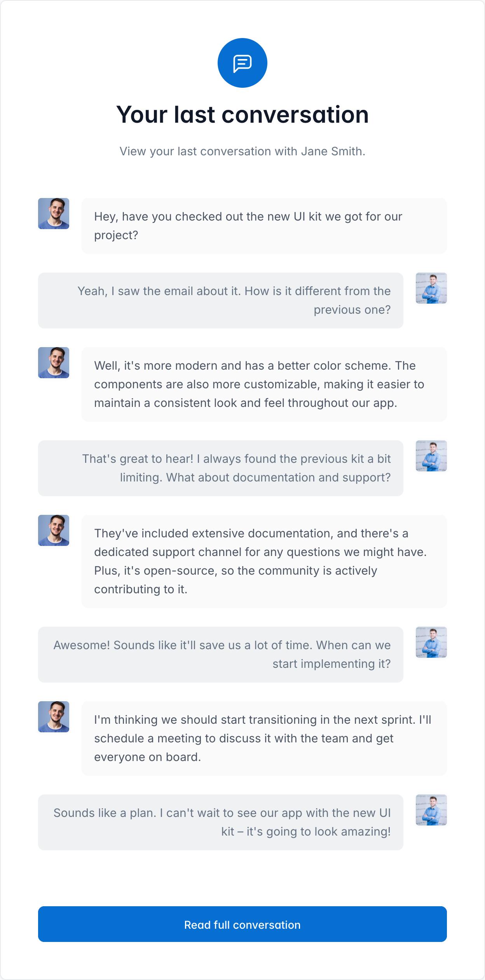Screen dimensions: 485x980
Task: Click the "Your last conversation" heading
Action: [242, 115]
